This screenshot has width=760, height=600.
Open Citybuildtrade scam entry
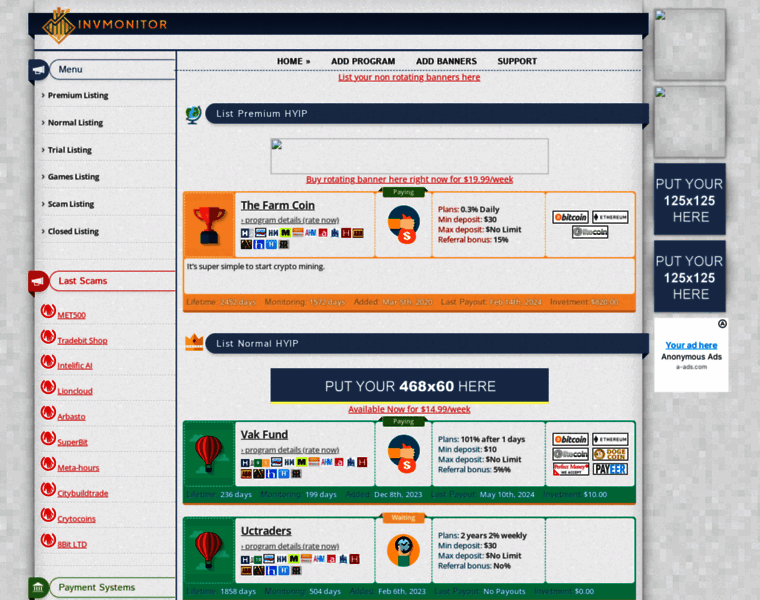[x=82, y=493]
